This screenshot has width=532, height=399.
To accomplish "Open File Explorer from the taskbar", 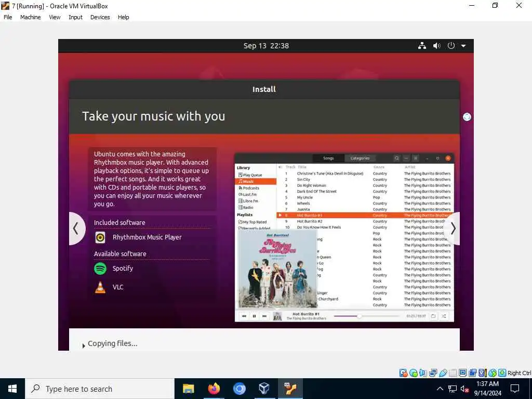I will [188, 389].
